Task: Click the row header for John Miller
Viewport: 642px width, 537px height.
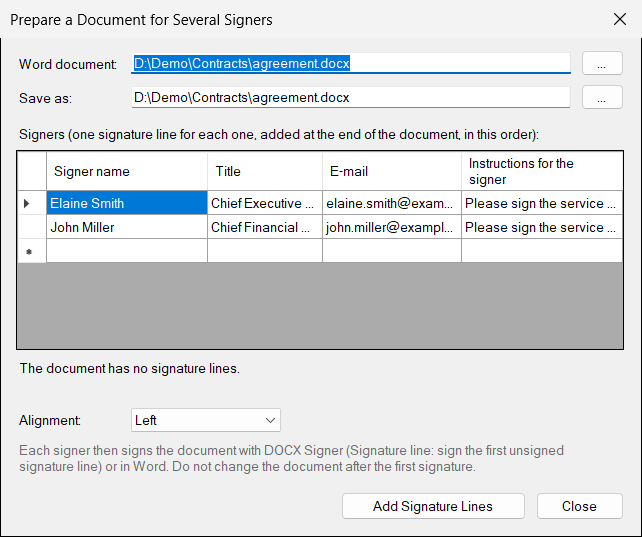Action: coord(32,227)
